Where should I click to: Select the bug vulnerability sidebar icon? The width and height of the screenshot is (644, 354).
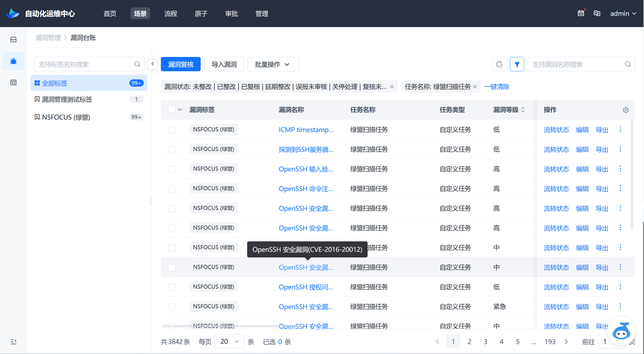[x=13, y=61]
